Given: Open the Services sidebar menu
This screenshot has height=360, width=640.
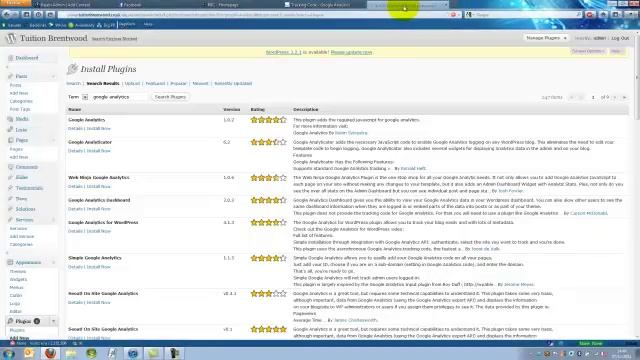Looking at the screenshot, I should click(24, 220).
